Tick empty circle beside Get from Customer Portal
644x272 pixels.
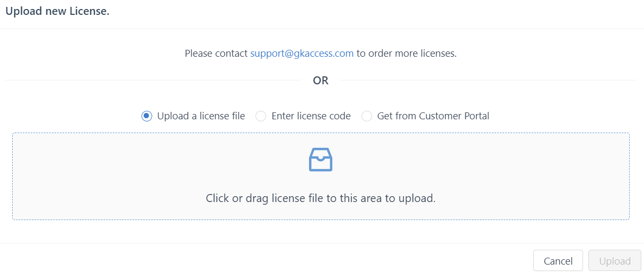[x=367, y=116]
